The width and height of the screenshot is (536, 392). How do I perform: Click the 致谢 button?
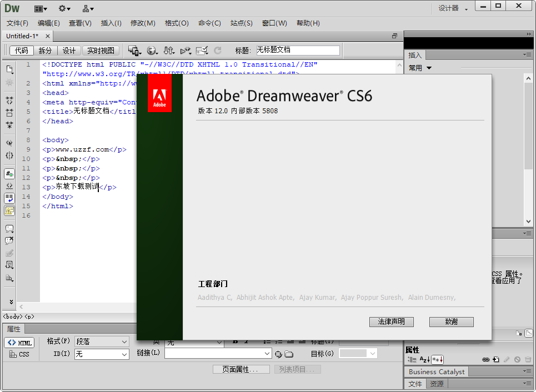pyautogui.click(x=451, y=321)
